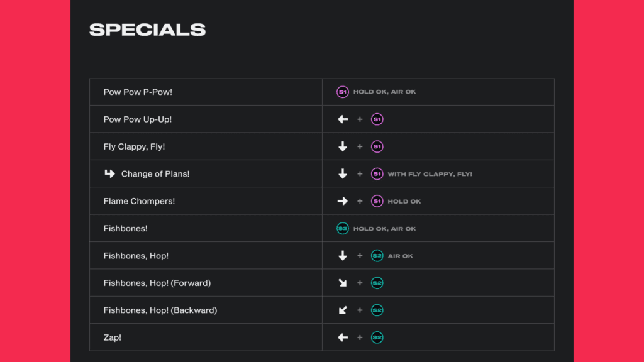Click the S2 badge next to Fishbones!

[343, 228]
